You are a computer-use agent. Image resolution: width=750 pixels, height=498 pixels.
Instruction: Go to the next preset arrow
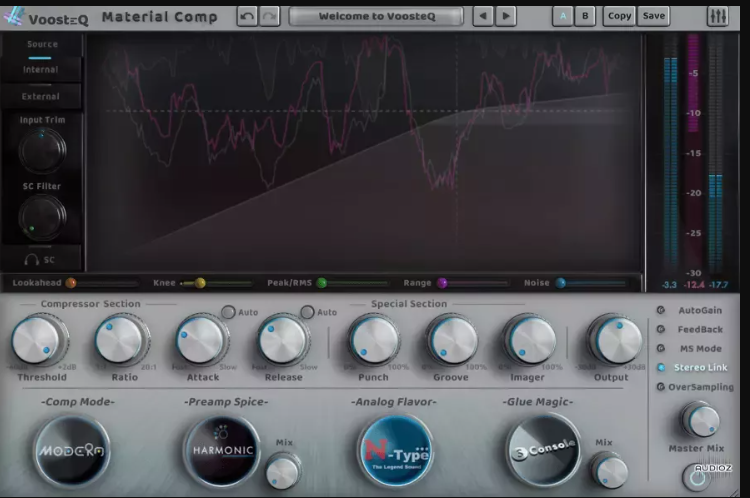pos(506,16)
